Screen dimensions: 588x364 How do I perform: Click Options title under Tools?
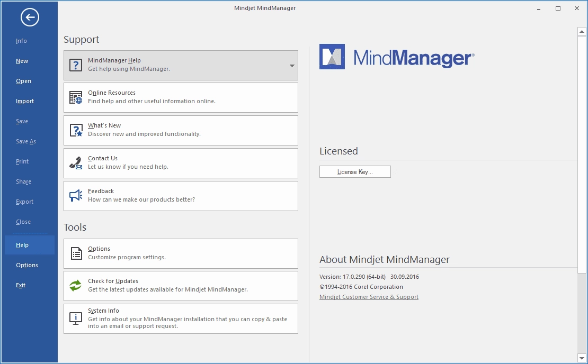(99, 249)
